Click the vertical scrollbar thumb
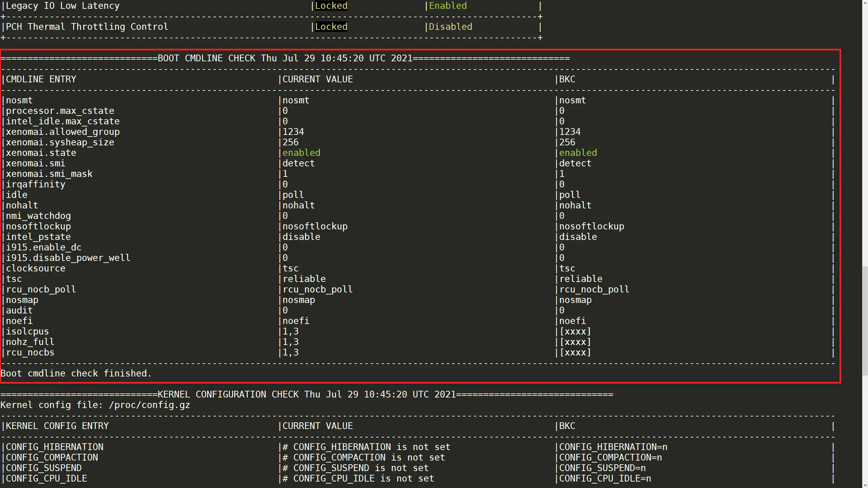 [865, 320]
